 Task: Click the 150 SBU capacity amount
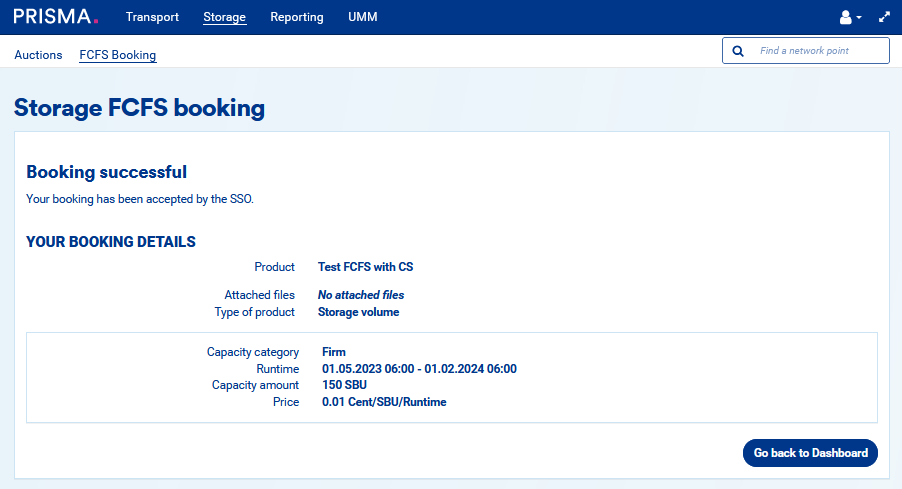click(345, 385)
